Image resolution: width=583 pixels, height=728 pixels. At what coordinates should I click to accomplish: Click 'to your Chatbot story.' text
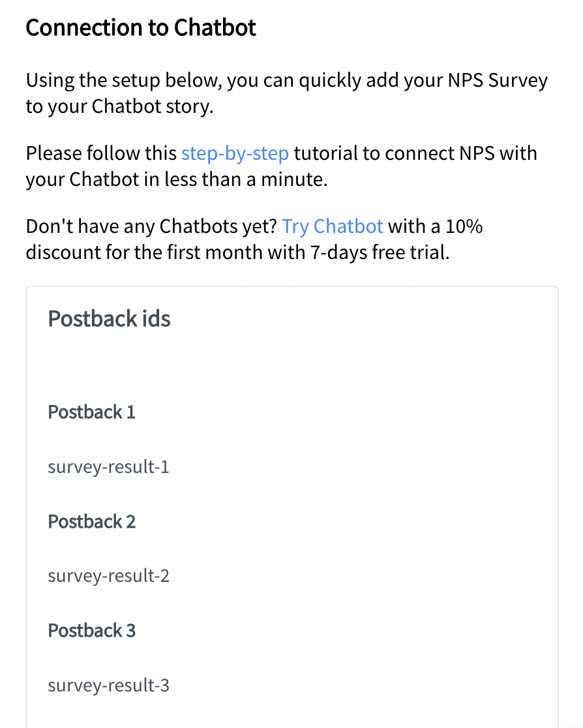pos(119,107)
